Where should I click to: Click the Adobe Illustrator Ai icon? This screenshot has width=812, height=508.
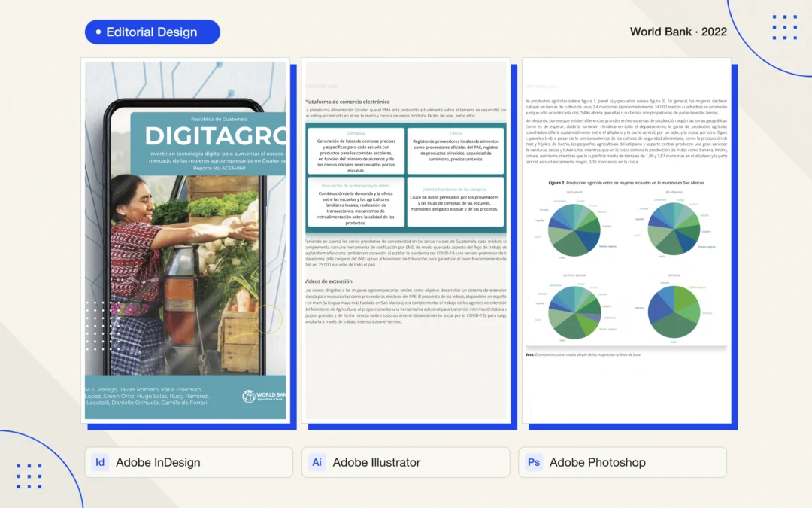click(x=317, y=462)
